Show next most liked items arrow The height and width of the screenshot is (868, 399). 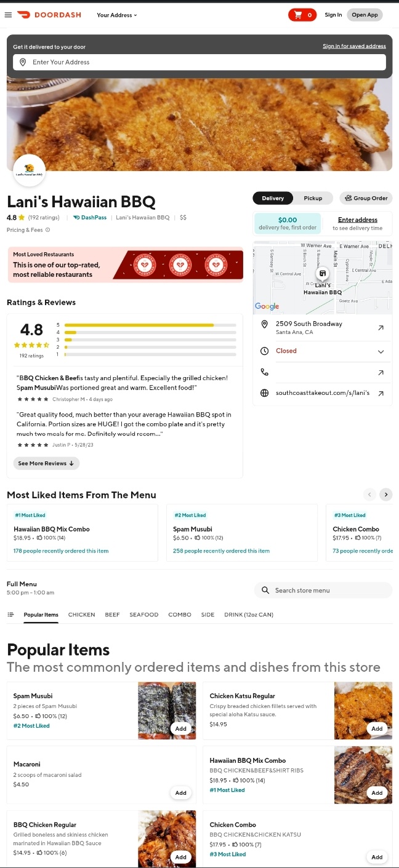pyautogui.click(x=385, y=495)
